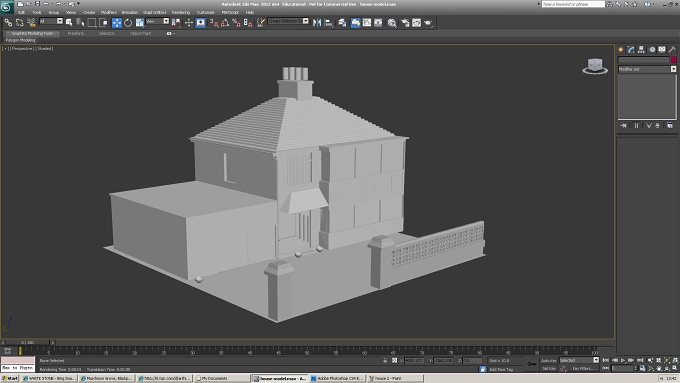Switch to the Freeform ribbon tab
The width and height of the screenshot is (680, 383).
(x=75, y=33)
